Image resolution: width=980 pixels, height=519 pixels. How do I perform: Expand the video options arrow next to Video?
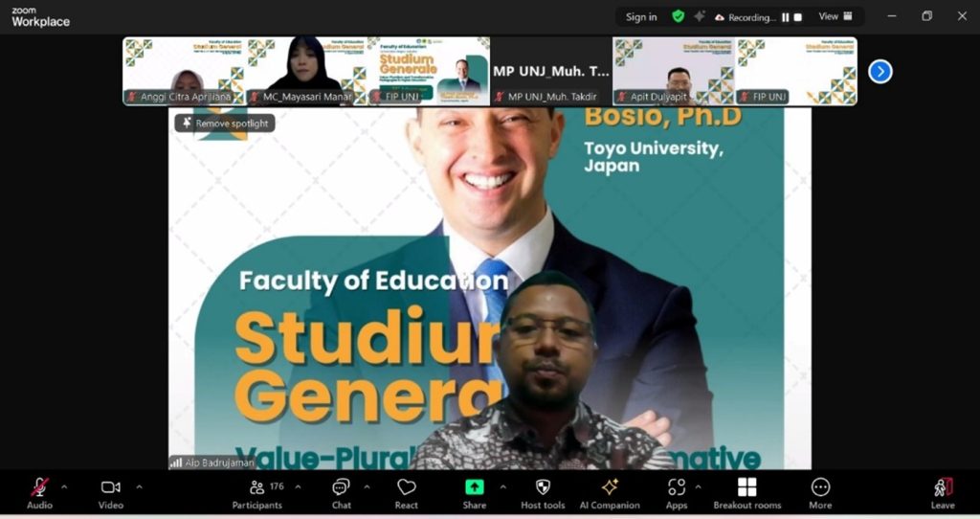tap(139, 486)
